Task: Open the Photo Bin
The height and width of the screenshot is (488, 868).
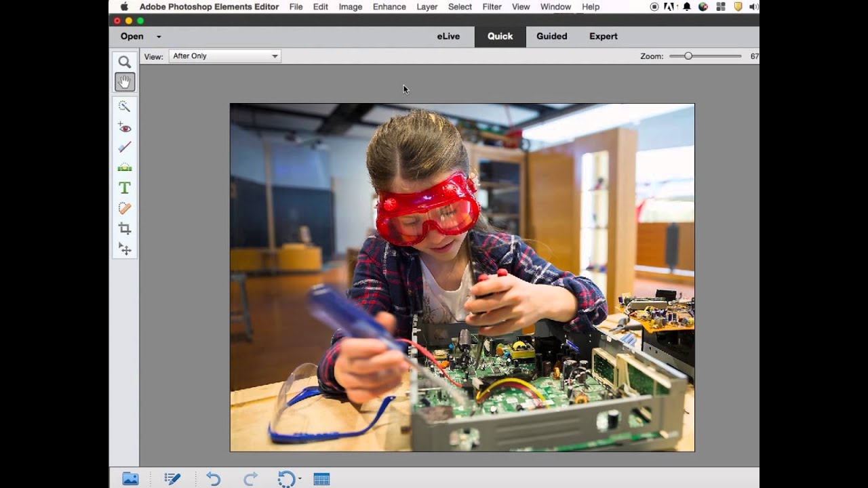Action: (130, 479)
